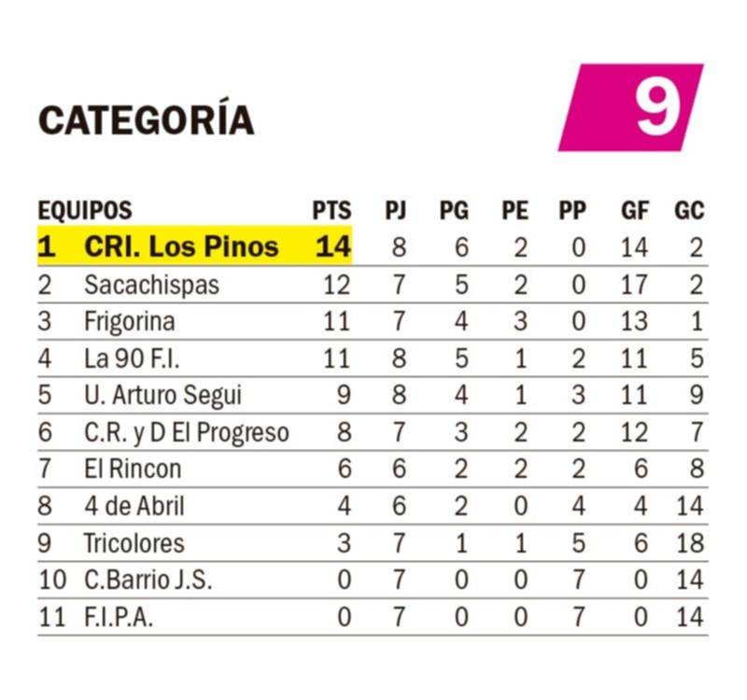Click the GC column header
This screenshot has width=747, height=700.
[689, 211]
